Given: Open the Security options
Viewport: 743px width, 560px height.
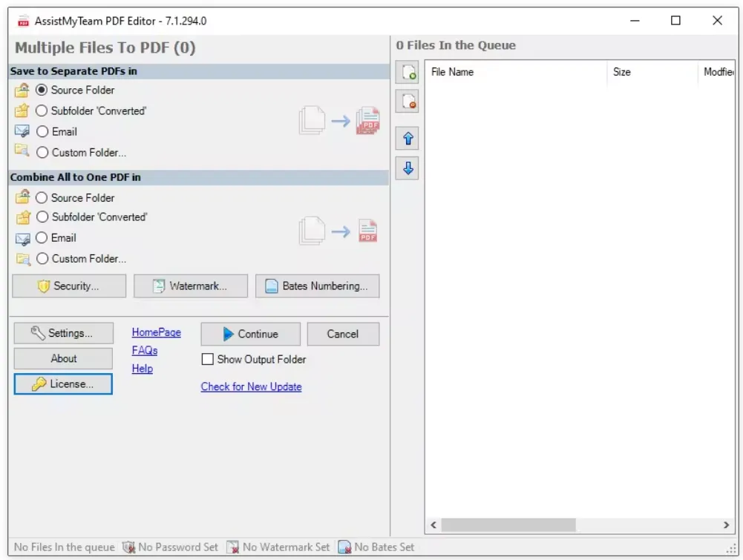Looking at the screenshot, I should [69, 286].
